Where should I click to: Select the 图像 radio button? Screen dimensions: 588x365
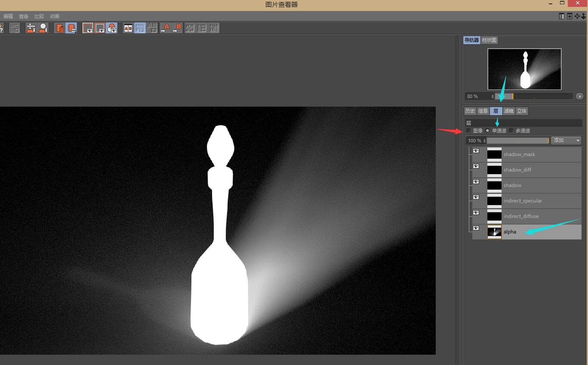point(468,130)
